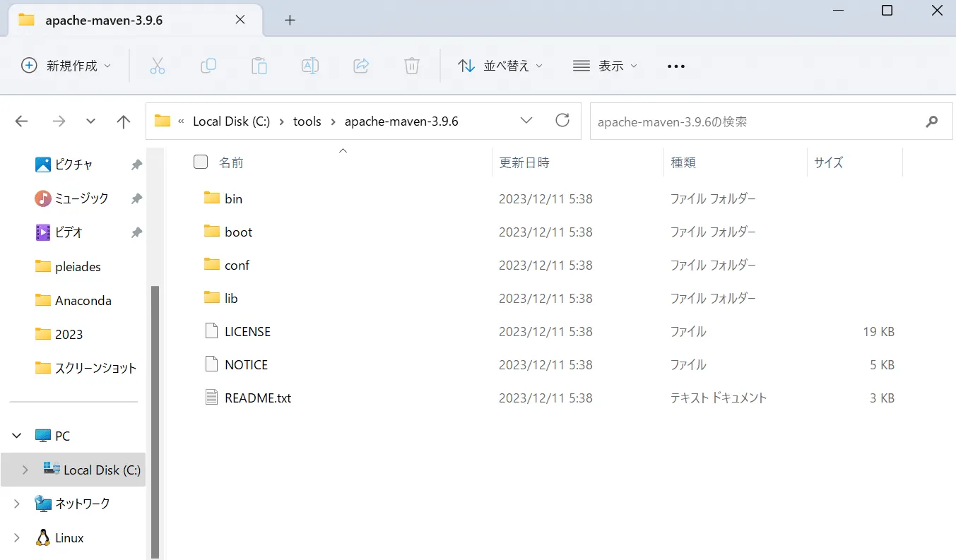Select the LICENSE file icon

[x=212, y=330]
